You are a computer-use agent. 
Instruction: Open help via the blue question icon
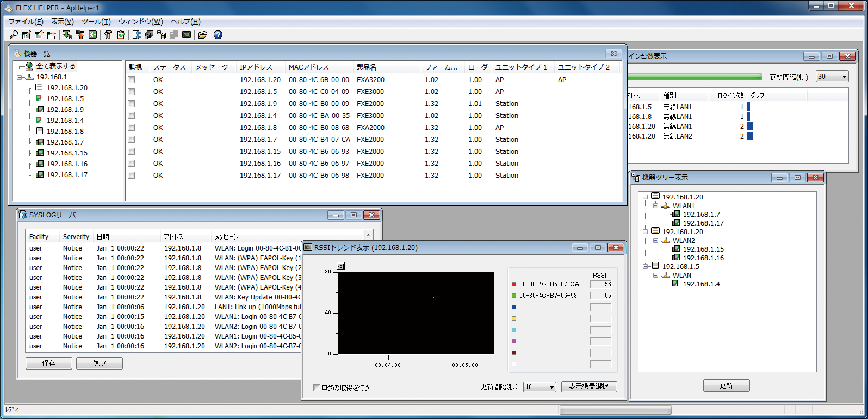(x=218, y=35)
